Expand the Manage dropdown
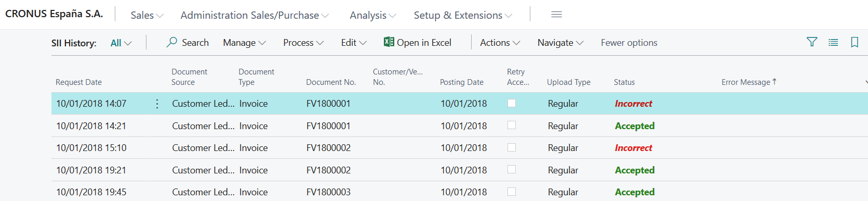Screen dimensions: 868x201 (244, 43)
